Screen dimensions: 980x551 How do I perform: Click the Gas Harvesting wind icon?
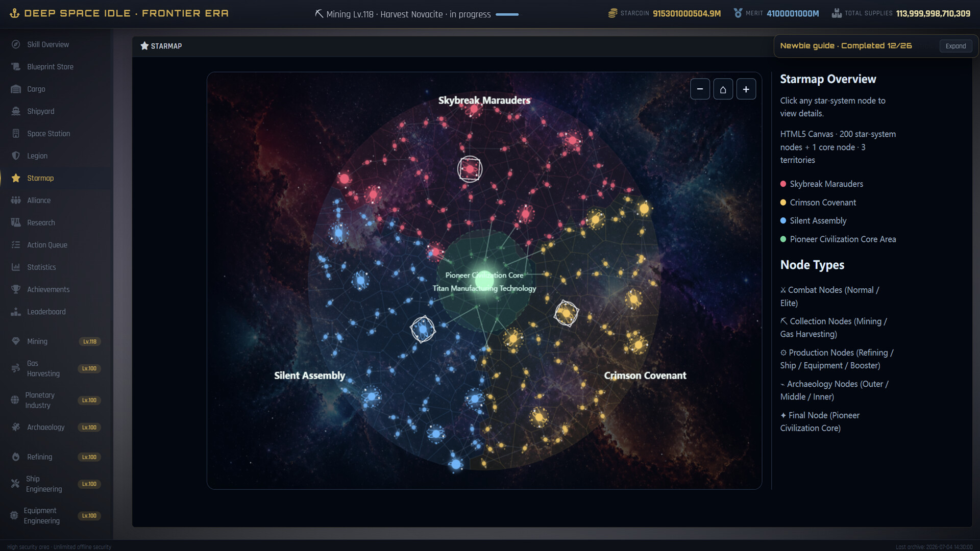coord(16,368)
